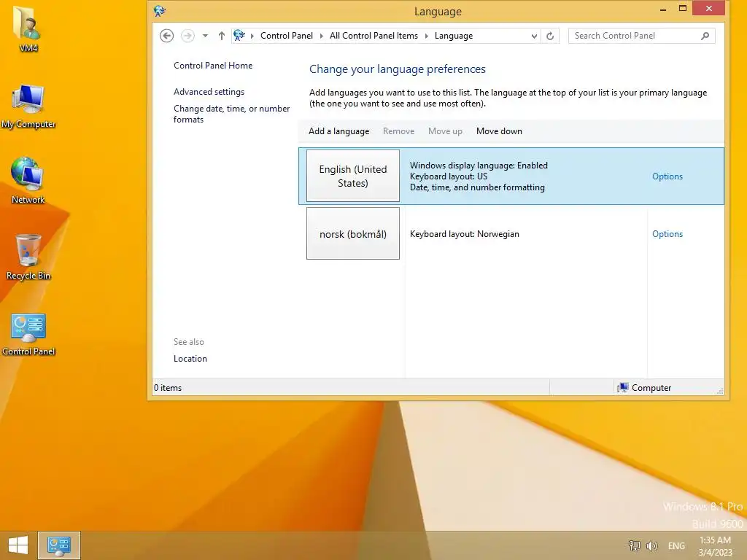This screenshot has width=747, height=560.
Task: Expand breadcrumb chevron before Control Panel
Action: click(x=252, y=36)
